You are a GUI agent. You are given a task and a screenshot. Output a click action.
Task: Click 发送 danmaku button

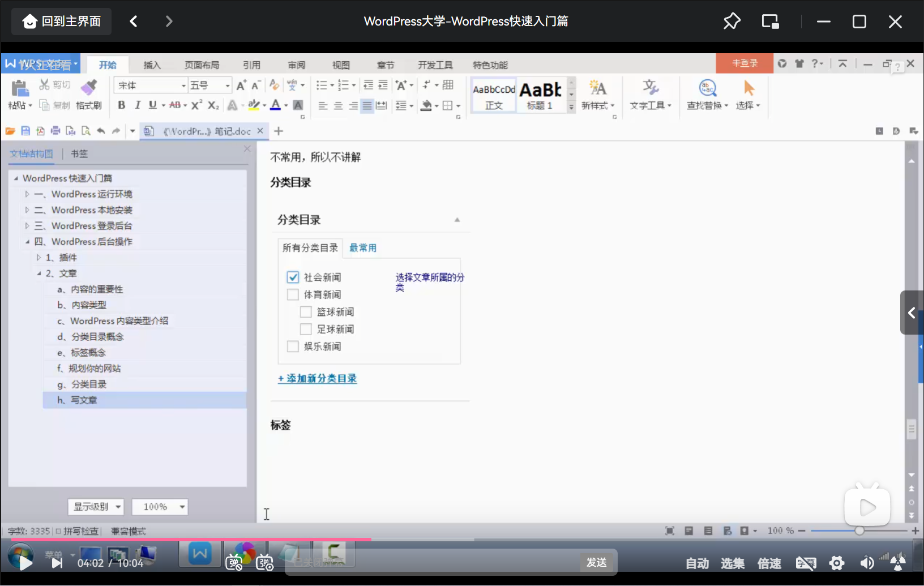[x=596, y=562]
